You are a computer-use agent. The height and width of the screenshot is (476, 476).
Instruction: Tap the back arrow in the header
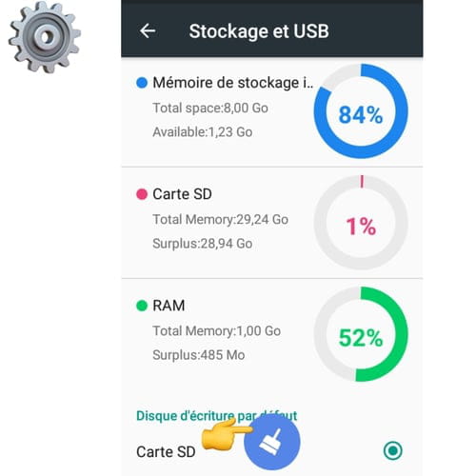[148, 31]
